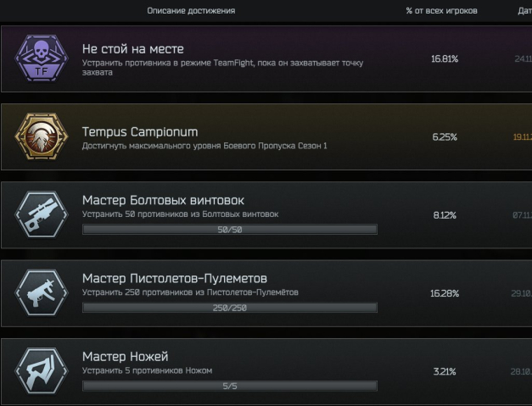Click the 50/50 bolt rifles progress bar
This screenshot has height=406, width=532.
pos(229,229)
